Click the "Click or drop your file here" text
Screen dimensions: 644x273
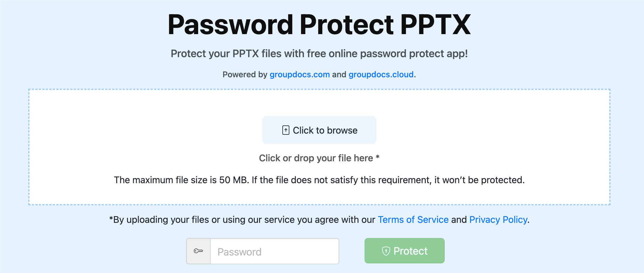click(316, 158)
